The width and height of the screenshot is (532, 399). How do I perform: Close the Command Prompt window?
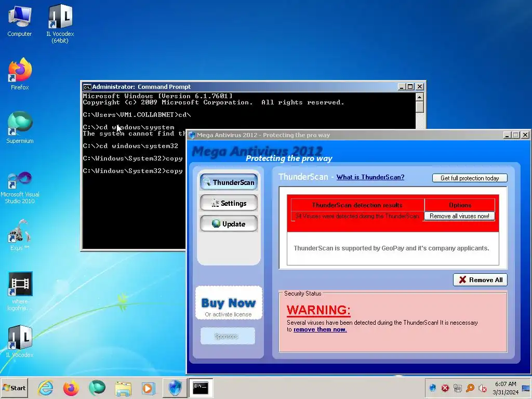click(x=420, y=87)
